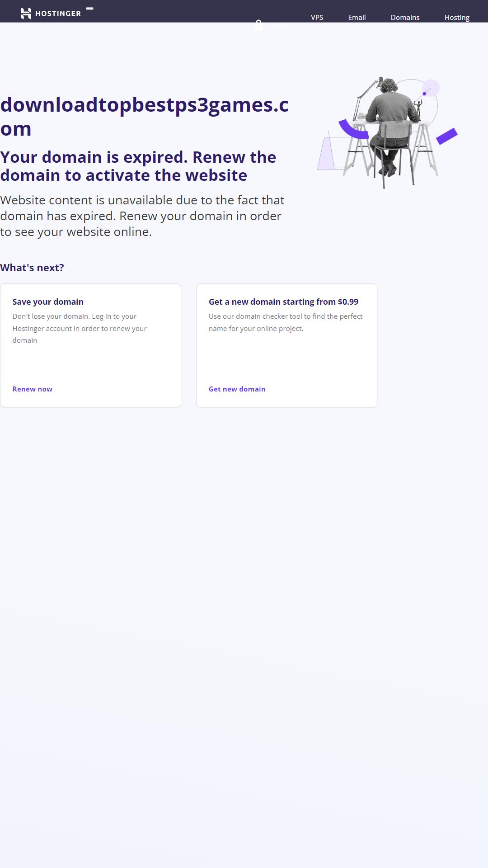Open the Email menu item
This screenshot has width=488, height=868.
357,18
